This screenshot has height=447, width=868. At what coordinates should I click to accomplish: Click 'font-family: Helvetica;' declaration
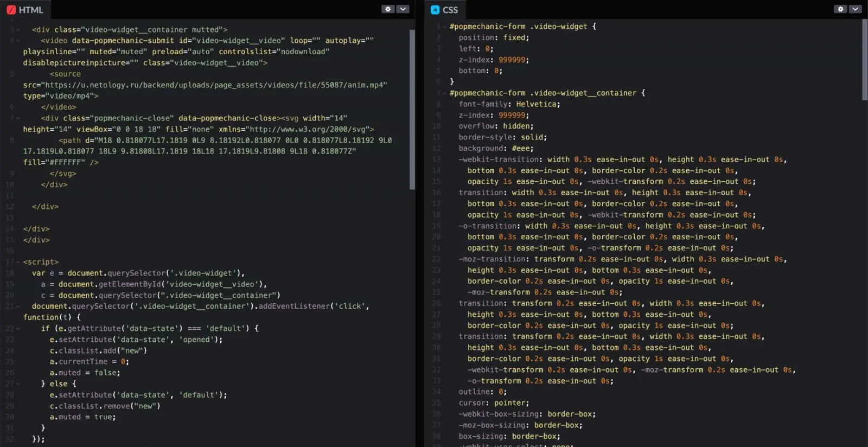click(509, 104)
